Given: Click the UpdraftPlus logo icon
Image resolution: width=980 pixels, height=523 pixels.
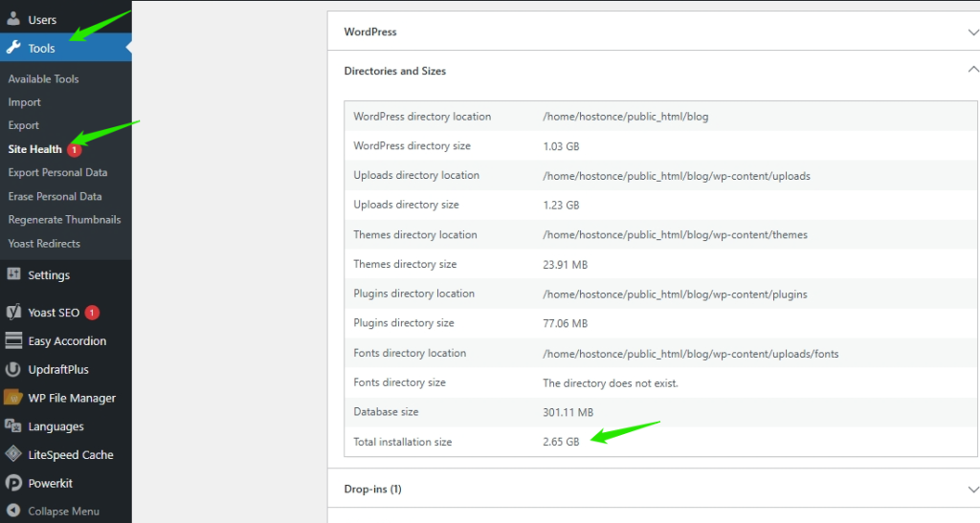Looking at the screenshot, I should click(13, 369).
